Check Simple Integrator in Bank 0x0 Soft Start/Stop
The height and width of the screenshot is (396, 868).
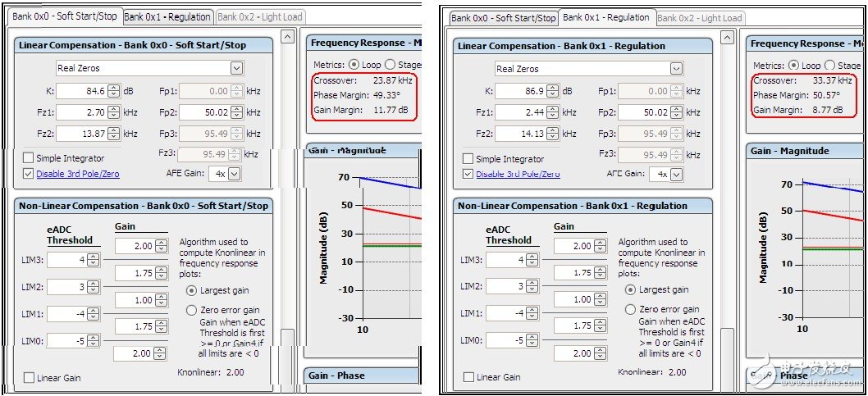tap(29, 158)
